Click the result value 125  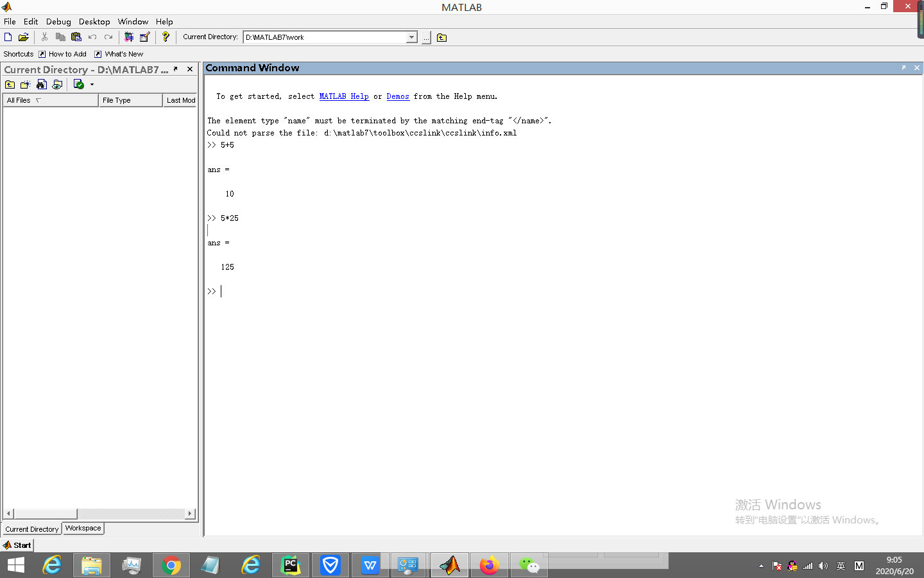227,267
